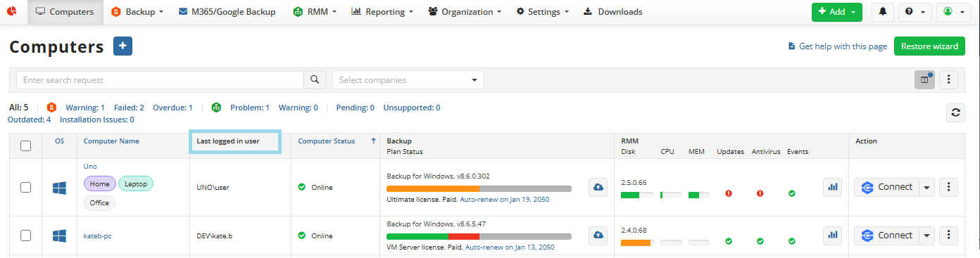Open the three-dot menu in Uno row
The width and height of the screenshot is (980, 258).
(x=949, y=187)
